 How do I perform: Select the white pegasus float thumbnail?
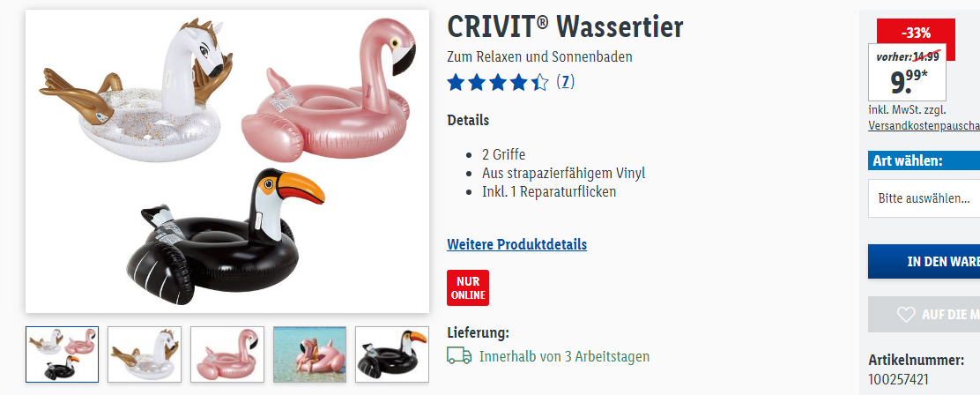[x=145, y=354]
